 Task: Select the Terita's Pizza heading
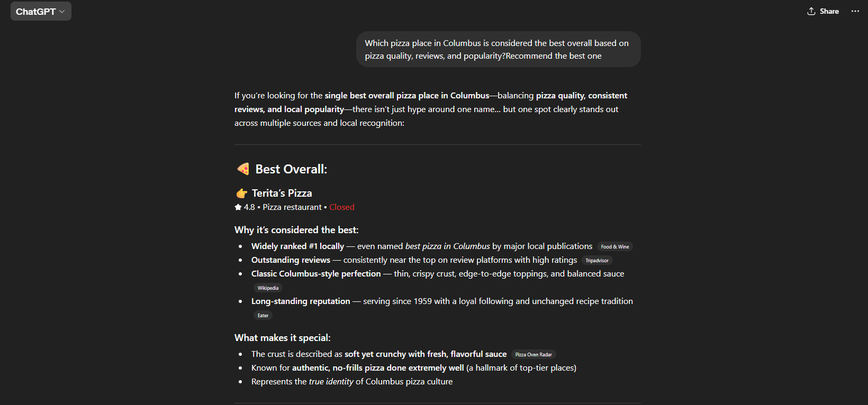pos(282,193)
